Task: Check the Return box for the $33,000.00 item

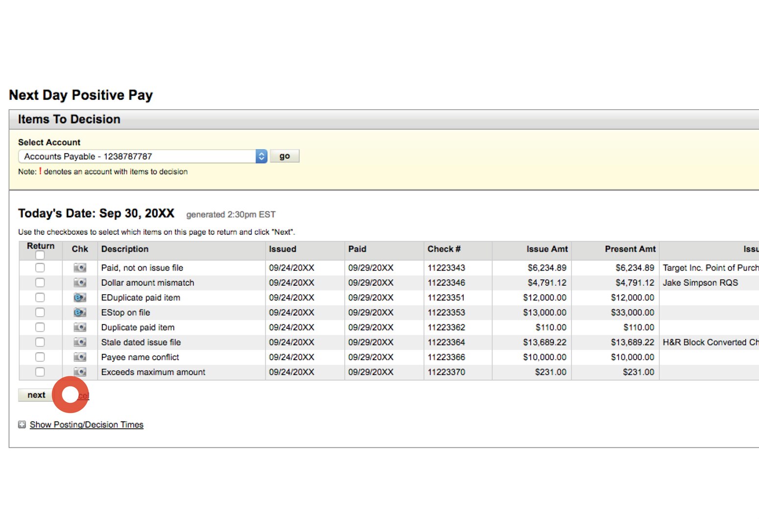Action: coord(40,312)
